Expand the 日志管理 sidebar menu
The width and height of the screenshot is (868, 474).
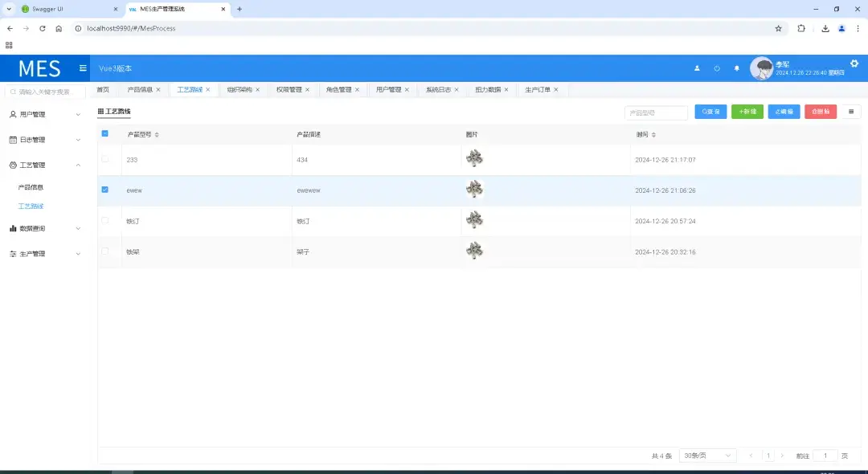(x=40, y=139)
